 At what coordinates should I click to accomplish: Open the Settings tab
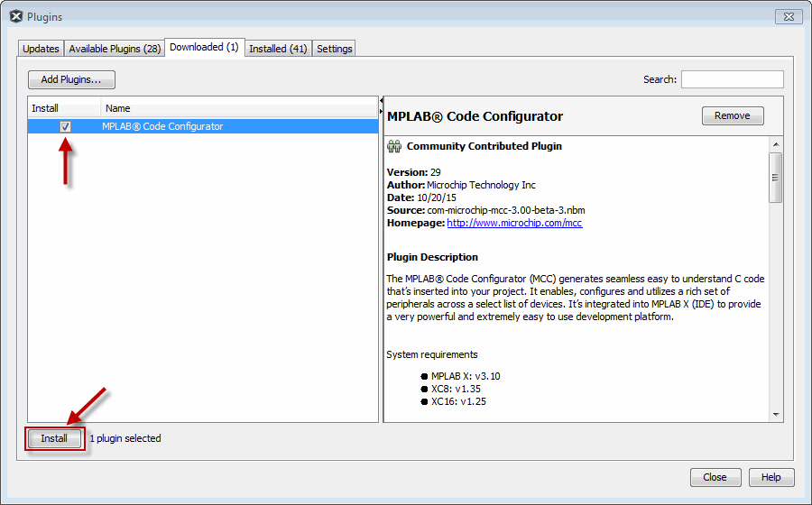click(x=334, y=49)
